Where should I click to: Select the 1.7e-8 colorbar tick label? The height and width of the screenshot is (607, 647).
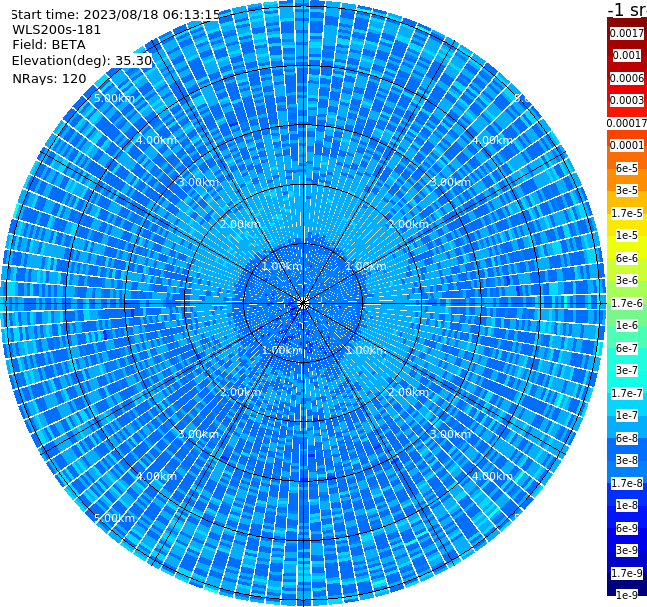(627, 483)
